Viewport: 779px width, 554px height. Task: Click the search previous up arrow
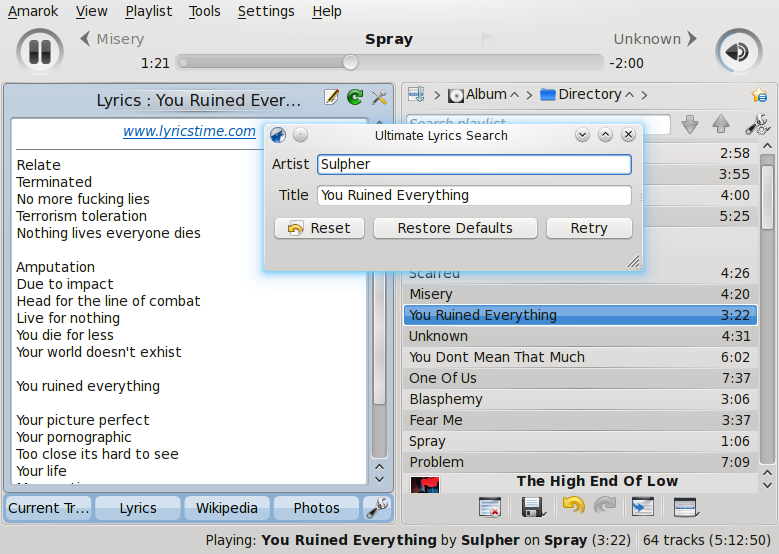721,124
